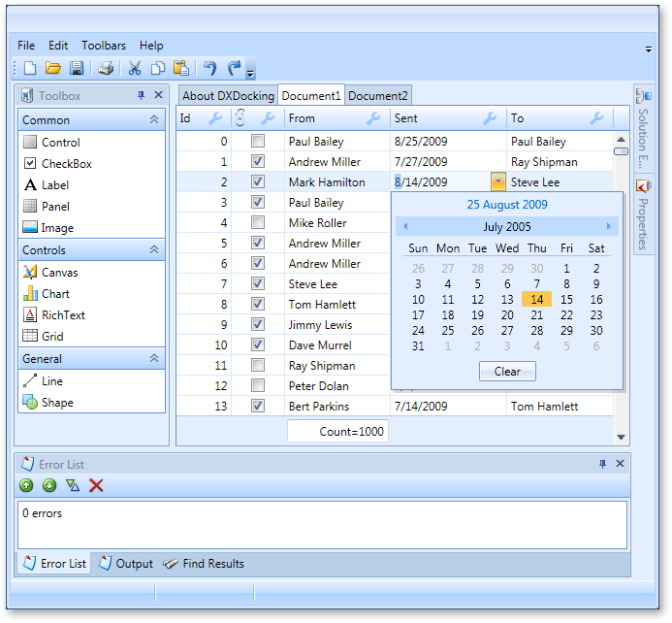This screenshot has width=672, height=623.
Task: Open the Sent date dropdown arrow
Action: coord(497,181)
